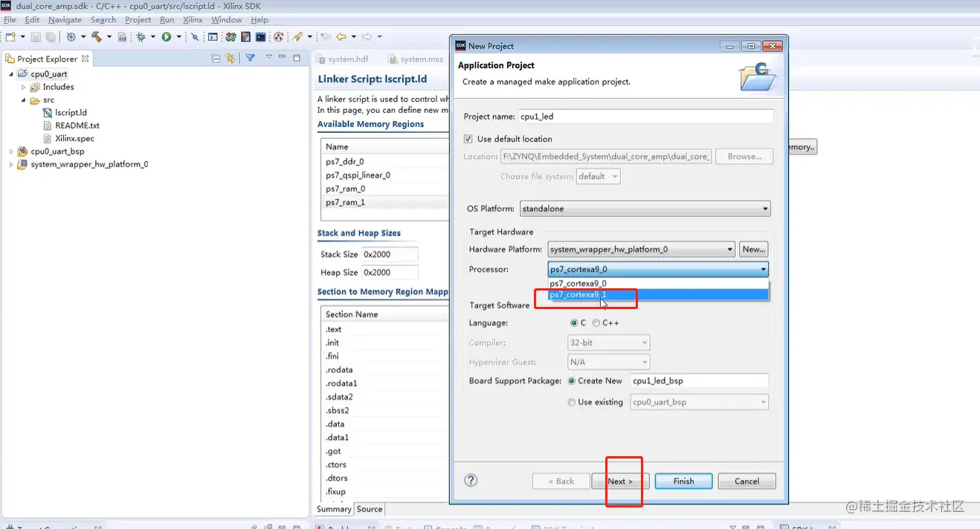Click the New wizard icon in the toolbar
Image resolution: width=980 pixels, height=529 pixels.
coord(10,36)
